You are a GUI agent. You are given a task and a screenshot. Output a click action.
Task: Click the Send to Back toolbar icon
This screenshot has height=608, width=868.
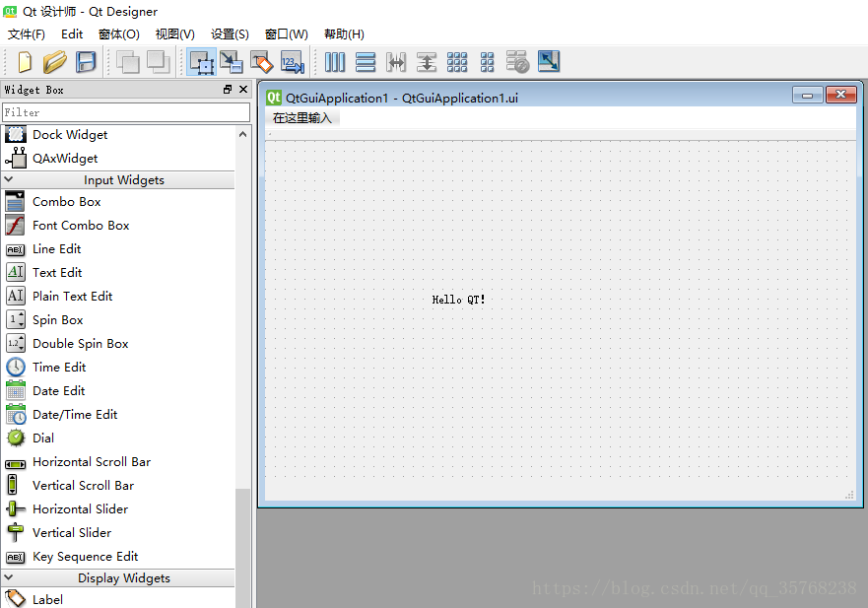click(x=128, y=62)
